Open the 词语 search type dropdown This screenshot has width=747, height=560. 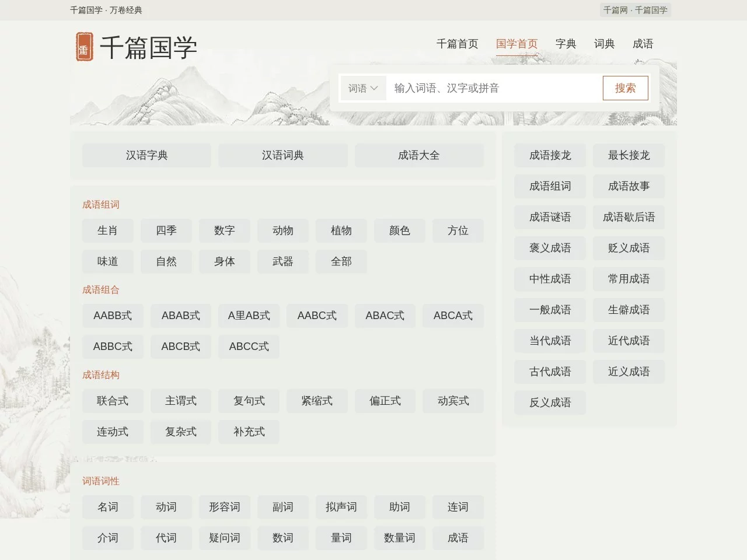362,88
